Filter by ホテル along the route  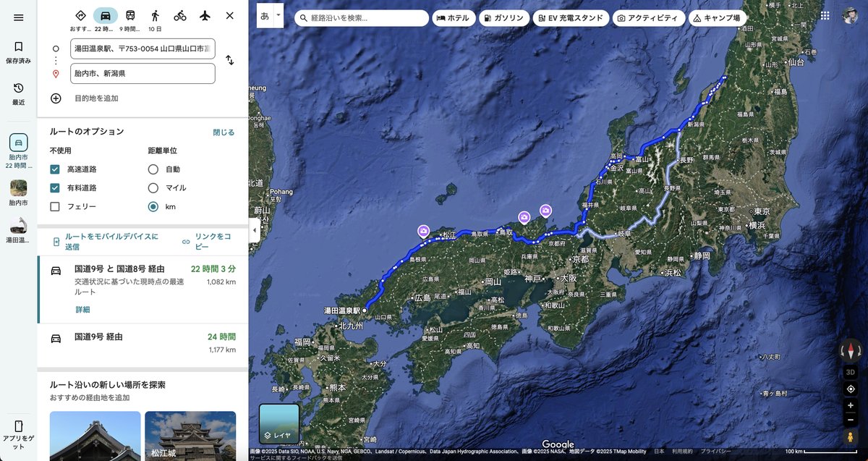coord(453,18)
